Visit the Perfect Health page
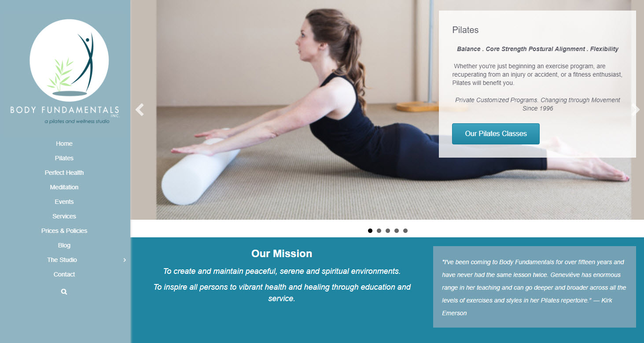This screenshot has height=343, width=644. click(64, 173)
